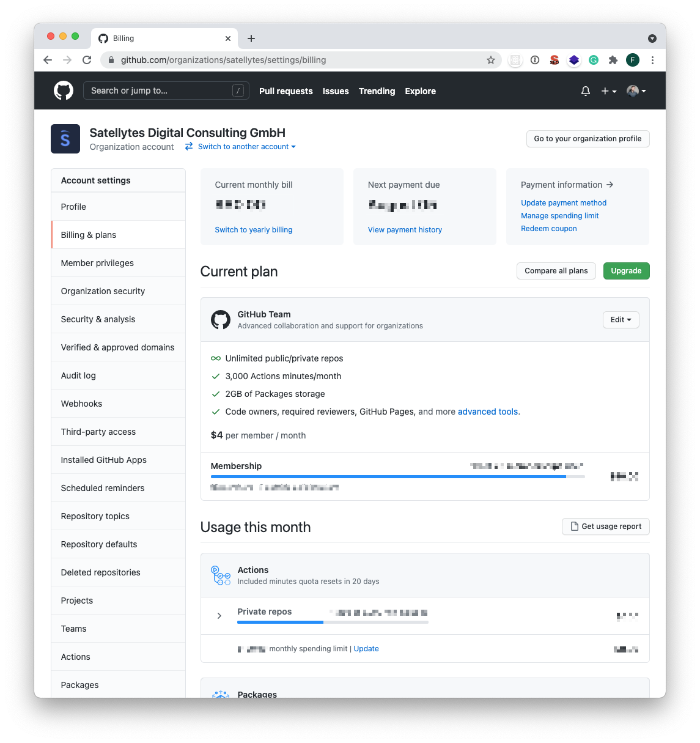Open the Edit plan dropdown
700x743 pixels.
coord(621,319)
